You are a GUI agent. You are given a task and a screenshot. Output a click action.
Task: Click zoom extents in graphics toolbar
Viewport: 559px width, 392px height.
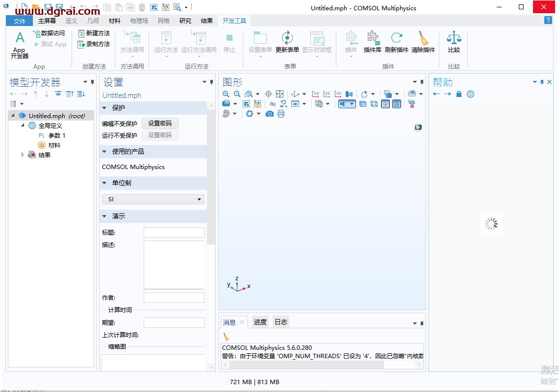pos(280,94)
